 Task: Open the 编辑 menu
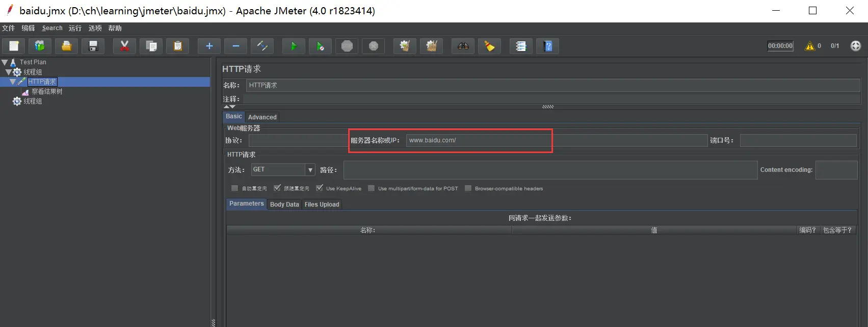(x=28, y=28)
